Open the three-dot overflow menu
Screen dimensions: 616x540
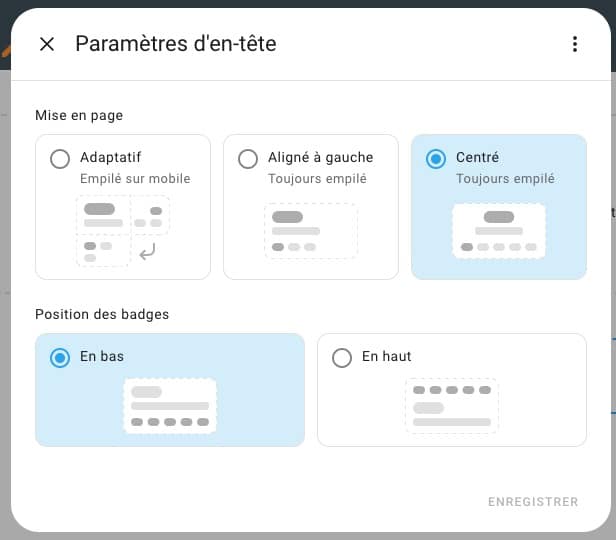574,44
